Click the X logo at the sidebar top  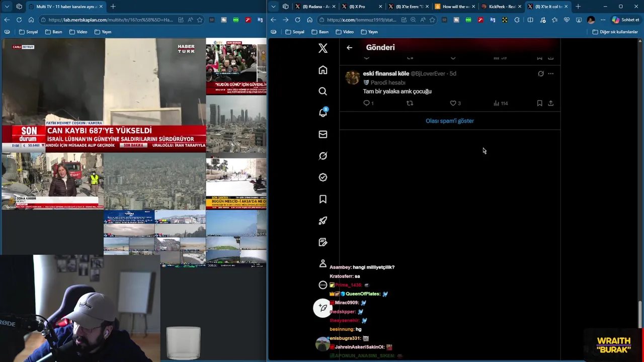[x=323, y=48]
